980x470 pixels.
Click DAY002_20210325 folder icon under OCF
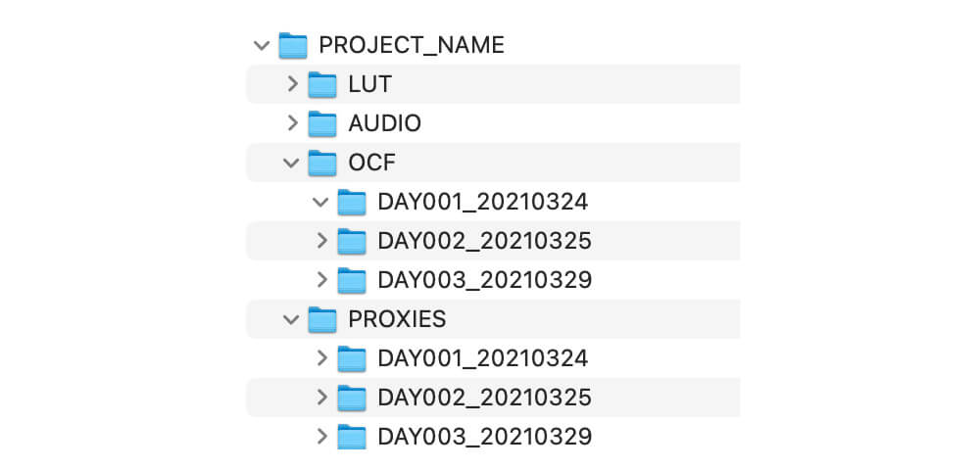click(x=352, y=241)
